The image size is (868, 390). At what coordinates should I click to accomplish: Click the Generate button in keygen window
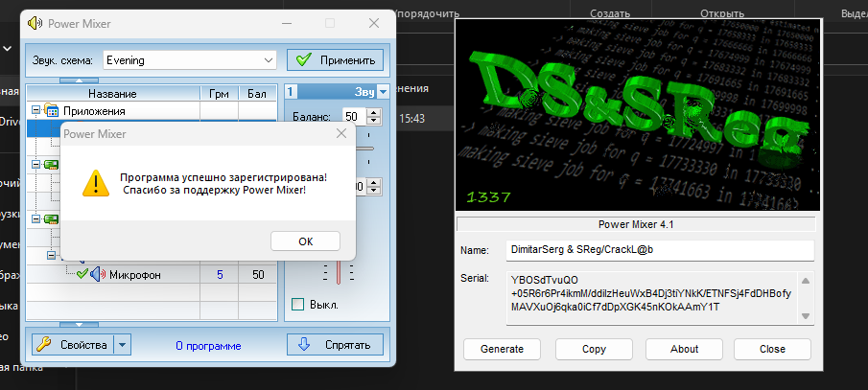tap(502, 349)
